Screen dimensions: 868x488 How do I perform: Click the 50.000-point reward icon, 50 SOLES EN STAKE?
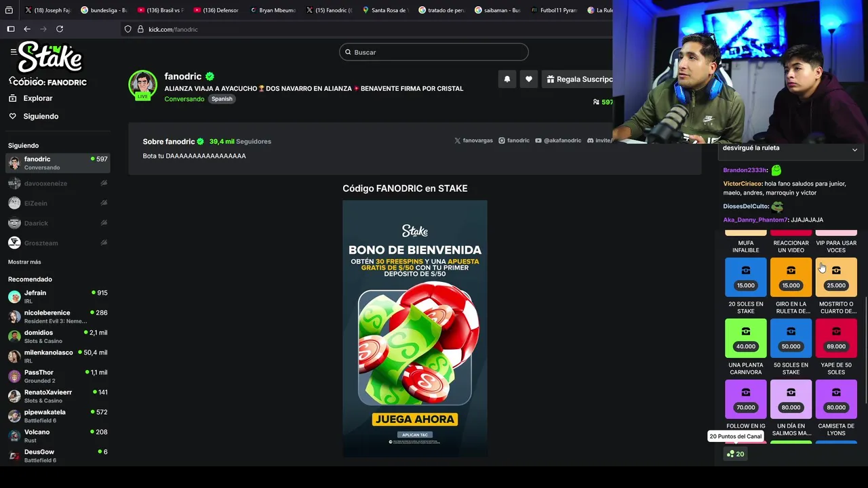(x=791, y=338)
